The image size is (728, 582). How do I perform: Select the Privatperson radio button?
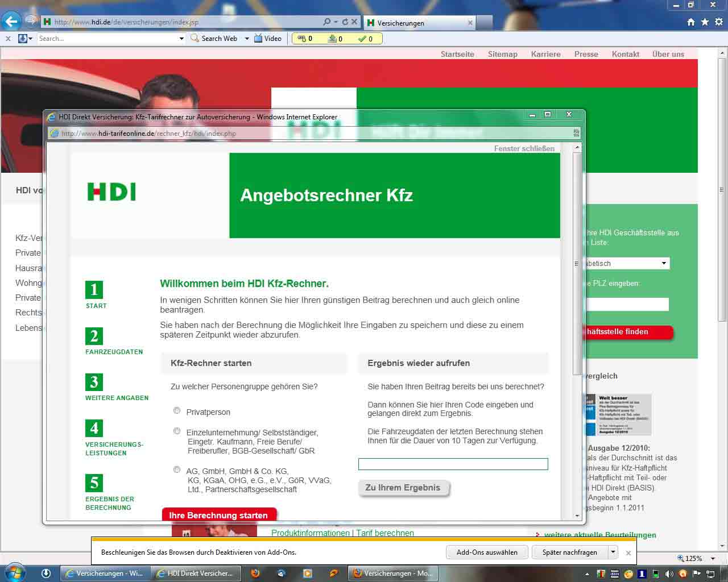point(177,410)
